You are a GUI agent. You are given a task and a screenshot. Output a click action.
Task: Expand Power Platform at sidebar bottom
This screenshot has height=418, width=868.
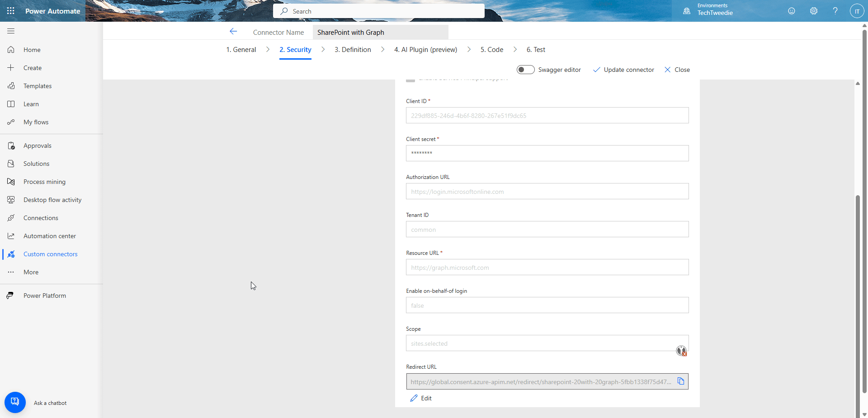tap(44, 295)
